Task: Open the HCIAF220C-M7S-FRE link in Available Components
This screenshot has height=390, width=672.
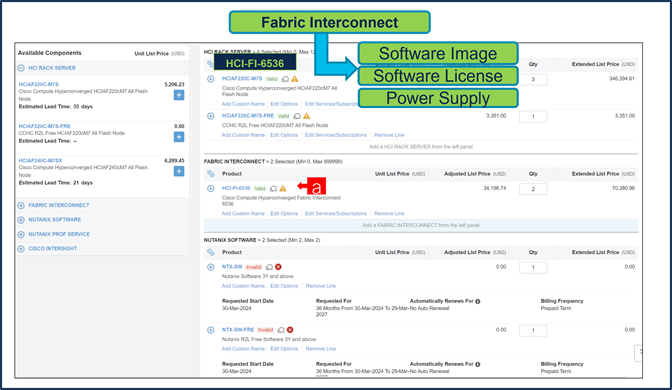Action: point(45,126)
